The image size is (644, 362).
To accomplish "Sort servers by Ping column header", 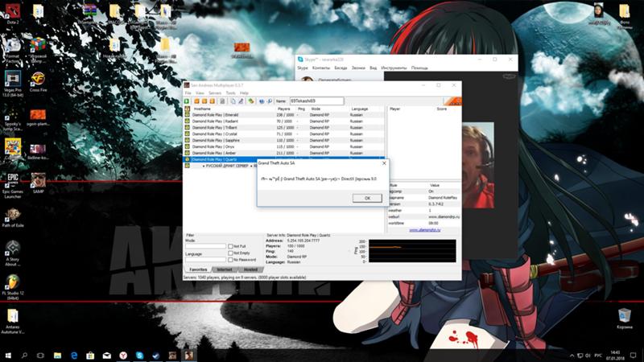I will 301,109.
